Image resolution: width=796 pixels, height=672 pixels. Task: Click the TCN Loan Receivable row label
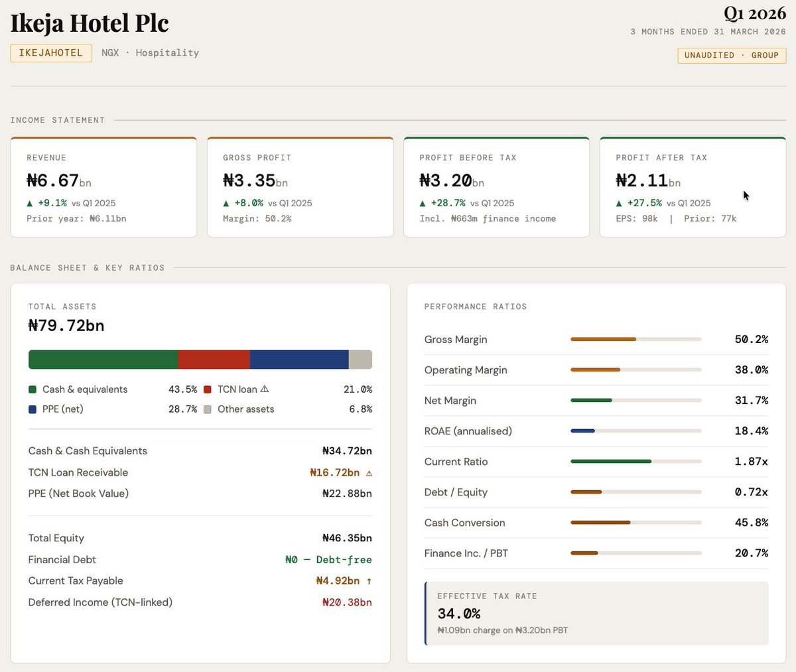(x=78, y=473)
